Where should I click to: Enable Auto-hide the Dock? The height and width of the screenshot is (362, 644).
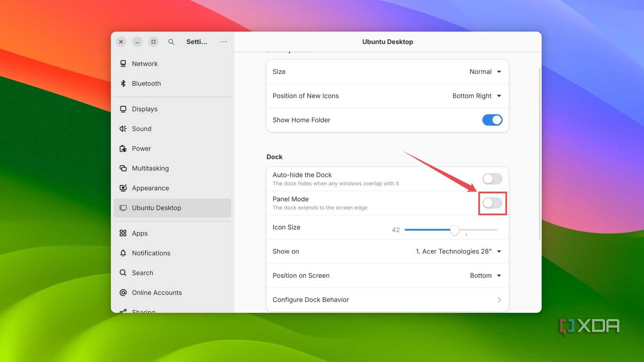pyautogui.click(x=492, y=179)
